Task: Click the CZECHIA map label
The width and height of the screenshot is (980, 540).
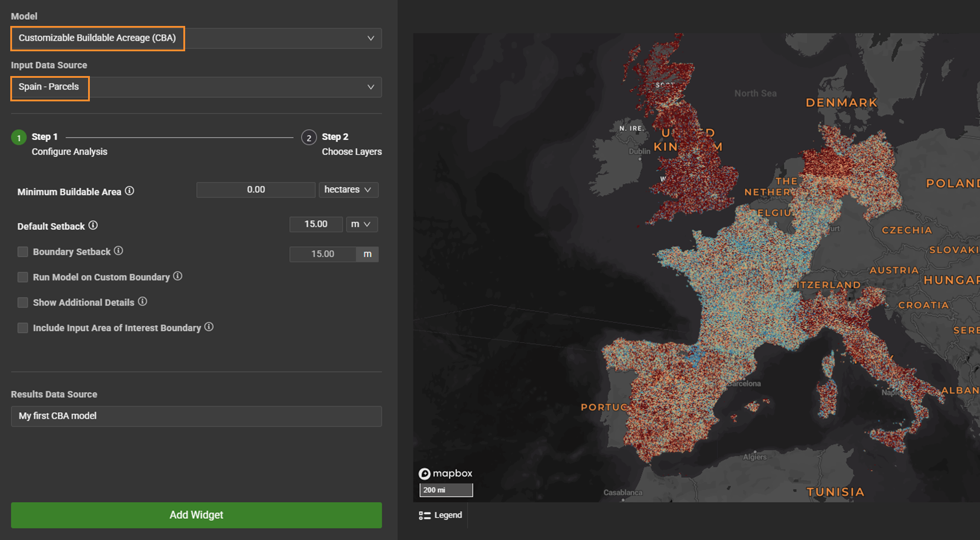Action: tap(907, 230)
